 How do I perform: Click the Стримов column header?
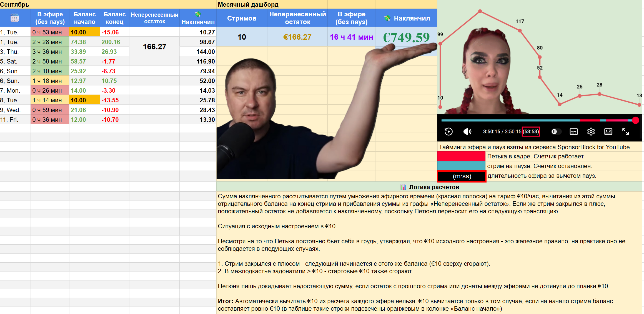point(242,18)
